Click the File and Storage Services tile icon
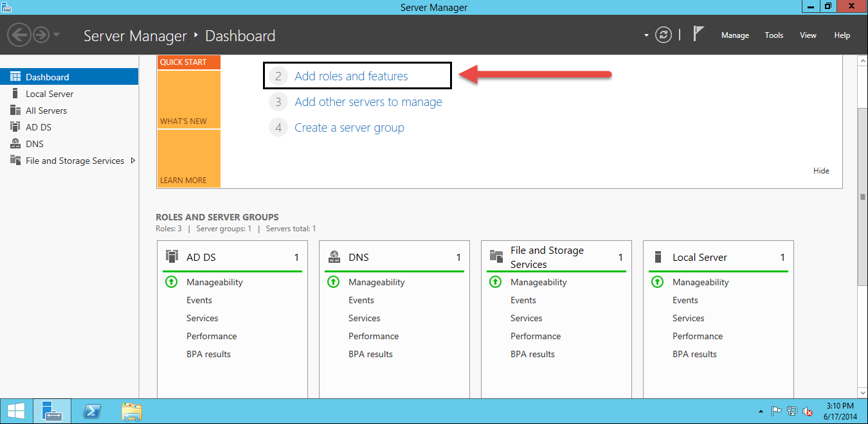The width and height of the screenshot is (868, 424). [496, 257]
